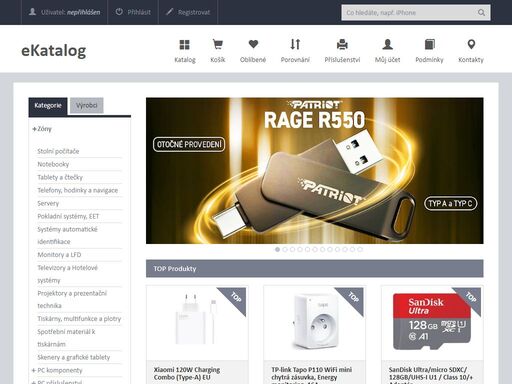Viewport: 512px width, 384px height.
Task: Click the Registrovat link
Action: (x=188, y=12)
